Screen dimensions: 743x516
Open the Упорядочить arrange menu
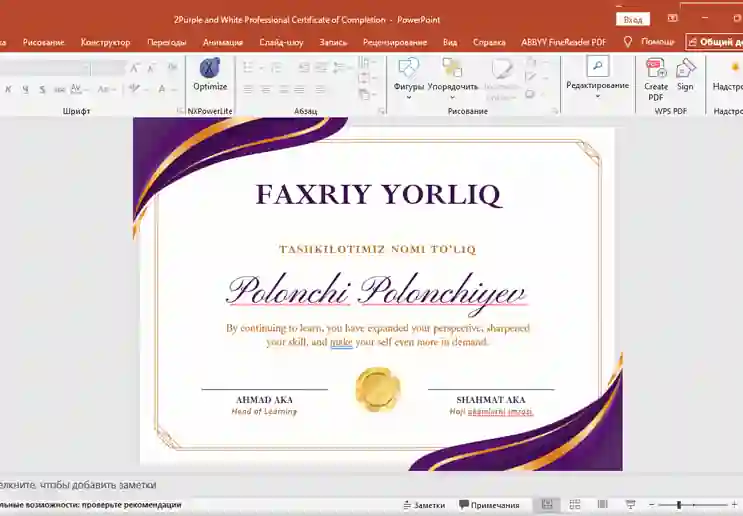tap(453, 78)
